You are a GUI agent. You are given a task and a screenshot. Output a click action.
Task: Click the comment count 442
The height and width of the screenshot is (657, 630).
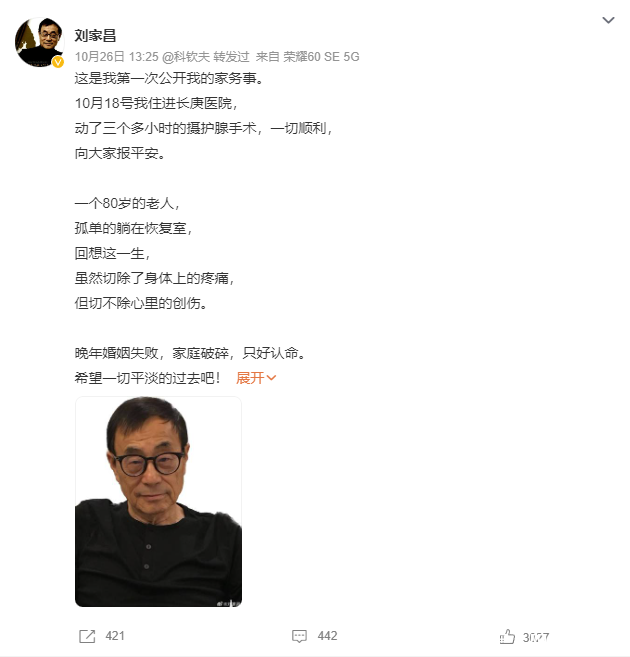tap(327, 636)
